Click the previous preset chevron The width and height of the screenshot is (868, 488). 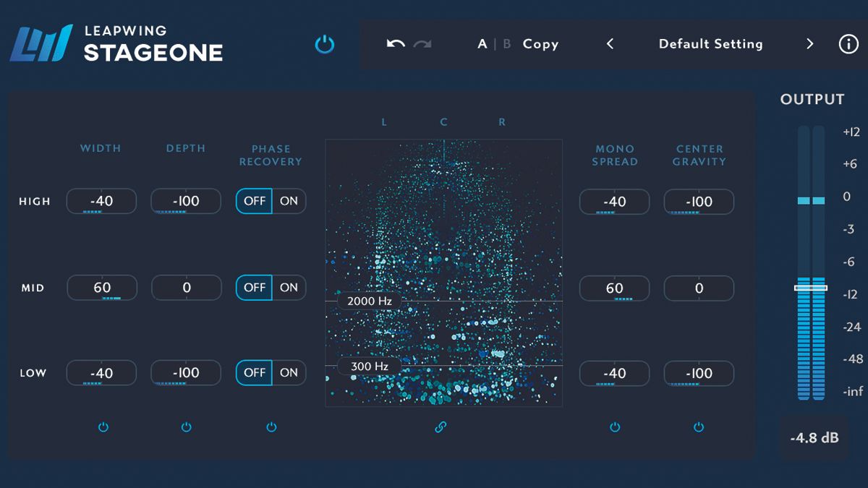[x=609, y=44]
